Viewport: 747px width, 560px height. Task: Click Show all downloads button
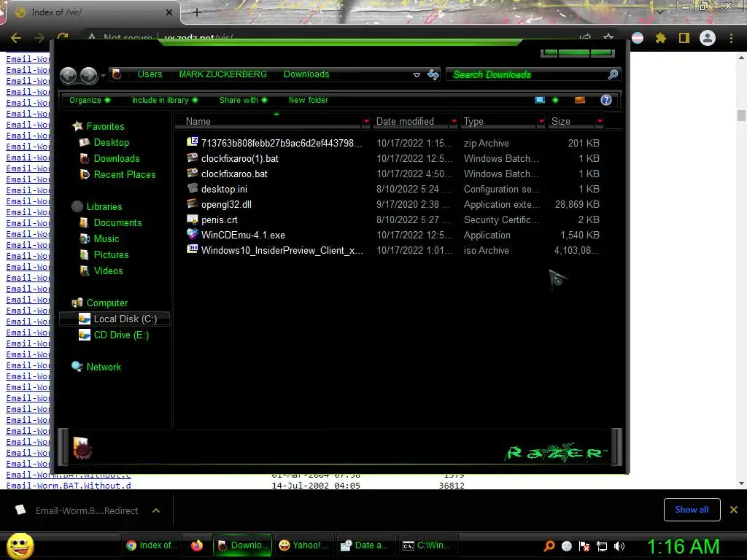point(692,510)
